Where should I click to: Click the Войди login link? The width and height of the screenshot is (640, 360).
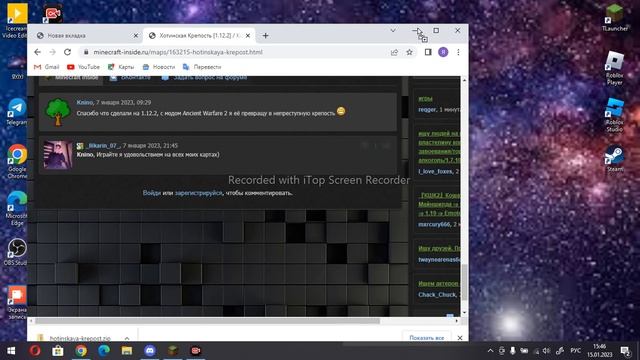[151, 193]
